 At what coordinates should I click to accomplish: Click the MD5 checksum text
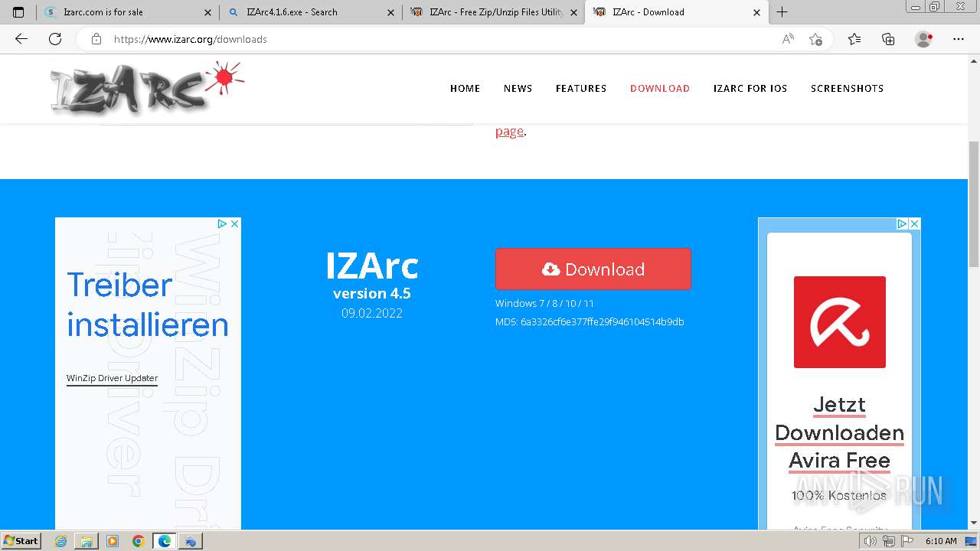590,321
